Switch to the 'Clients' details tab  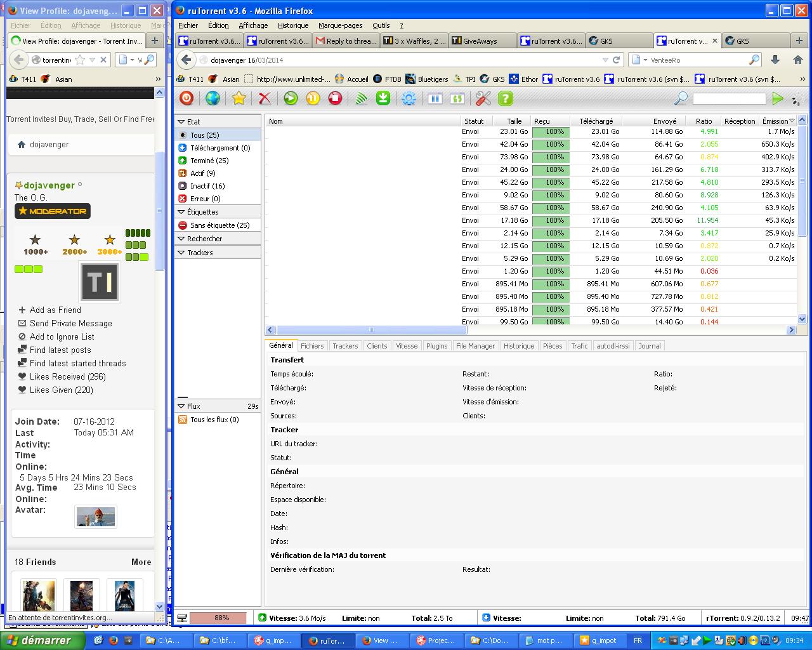click(x=377, y=346)
